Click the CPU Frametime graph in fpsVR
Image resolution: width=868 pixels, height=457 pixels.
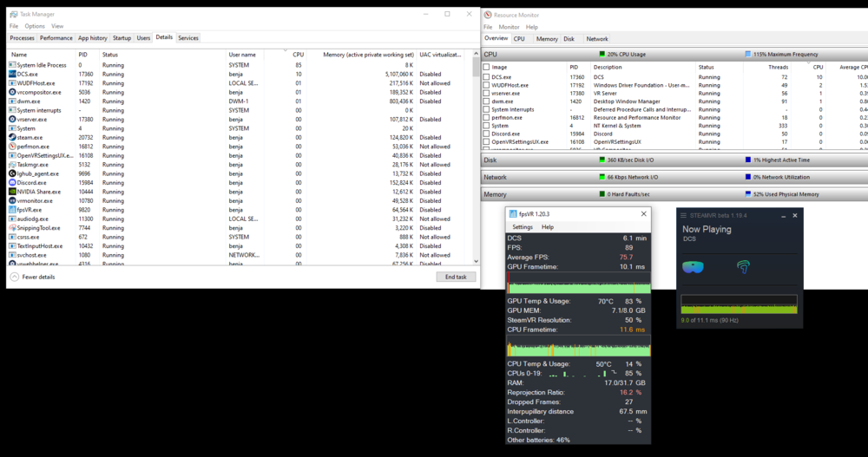click(578, 345)
